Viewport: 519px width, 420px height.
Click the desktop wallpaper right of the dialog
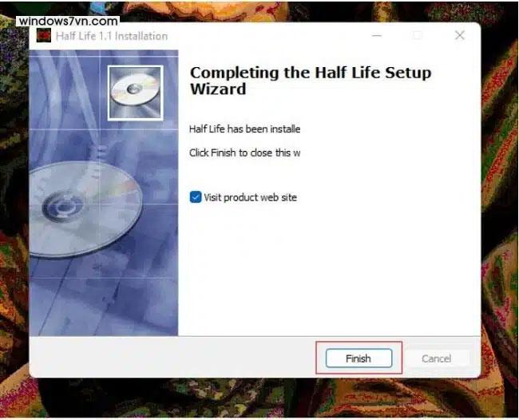(500, 199)
